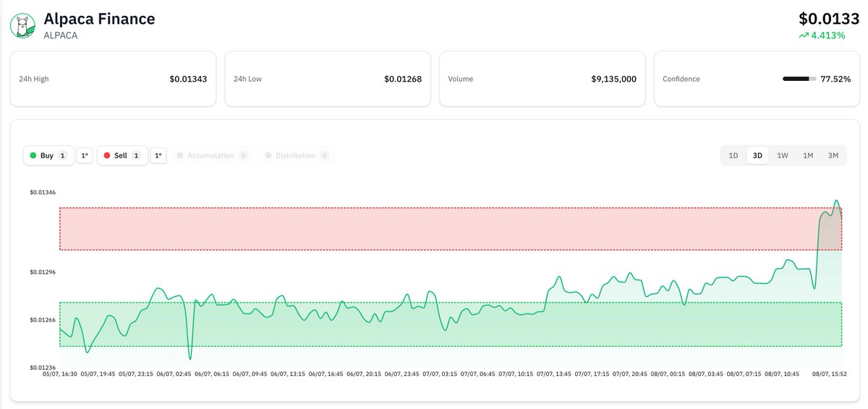Click the 24h Low label
Viewport: 868px width, 409px height.
(x=248, y=79)
